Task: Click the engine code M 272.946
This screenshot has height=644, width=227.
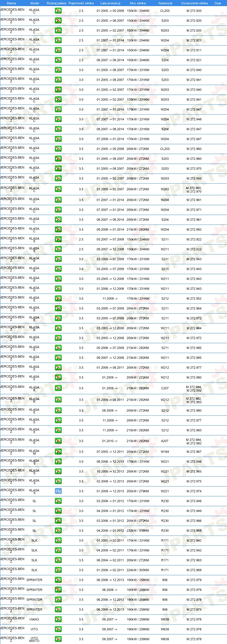Action: [194, 462]
